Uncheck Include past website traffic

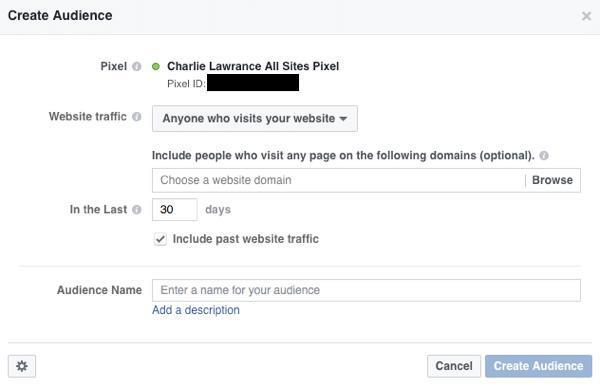160,240
